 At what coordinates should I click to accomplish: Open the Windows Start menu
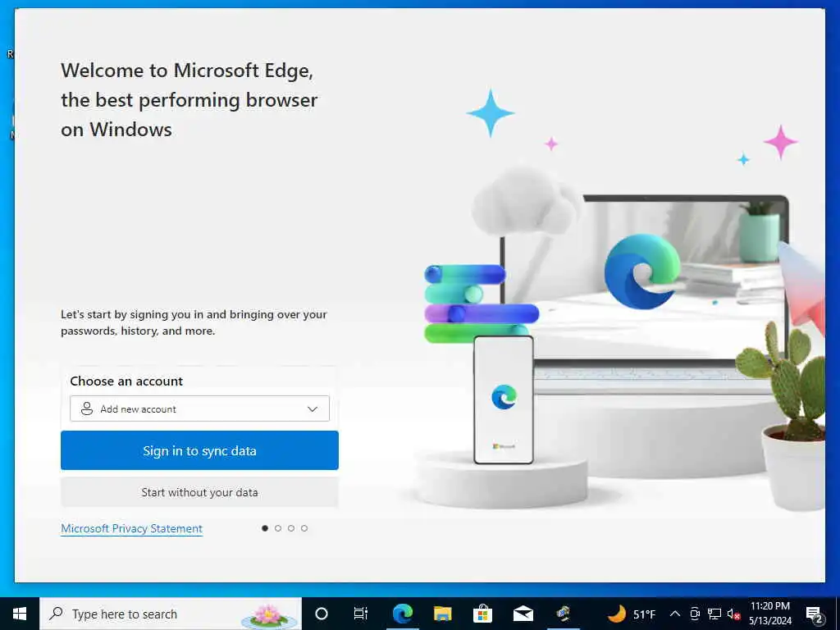click(x=20, y=614)
